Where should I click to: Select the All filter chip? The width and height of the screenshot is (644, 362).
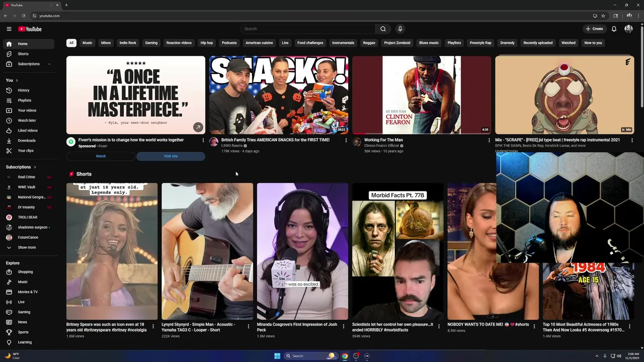point(71,43)
